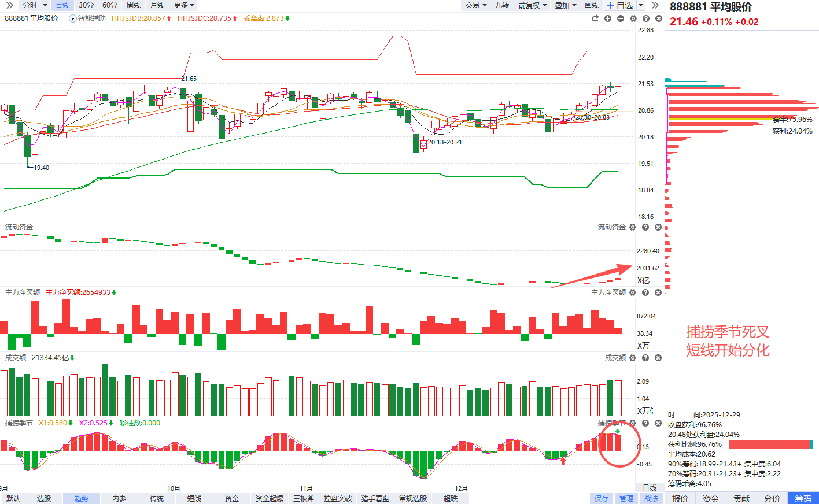
Task: Close the 流动资金 indicator panel
Action: click(658, 227)
